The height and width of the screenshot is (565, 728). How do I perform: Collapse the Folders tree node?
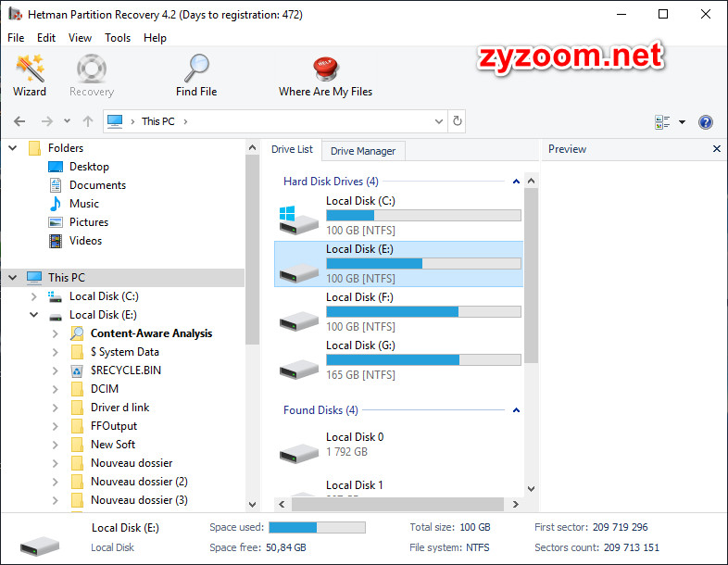[x=13, y=148]
